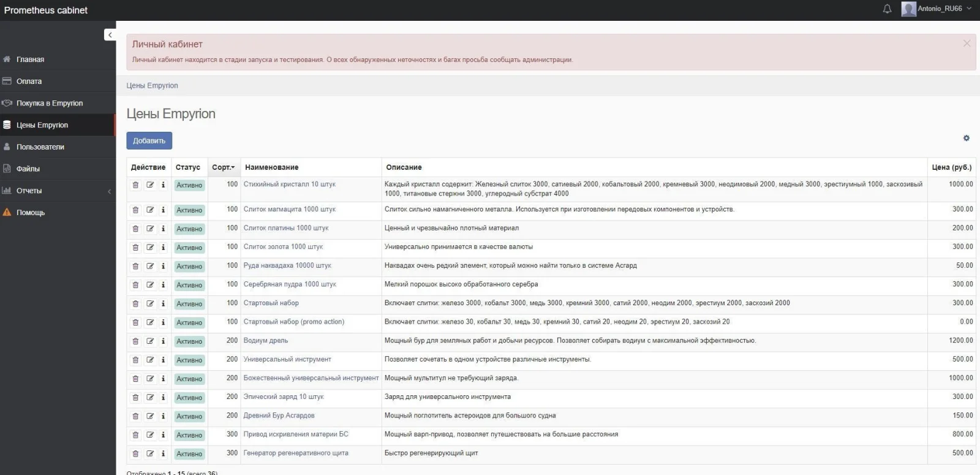Viewport: 980px width, 475px height.
Task: Toggle Активно status for Древний Бур Асгардов
Action: [189, 417]
